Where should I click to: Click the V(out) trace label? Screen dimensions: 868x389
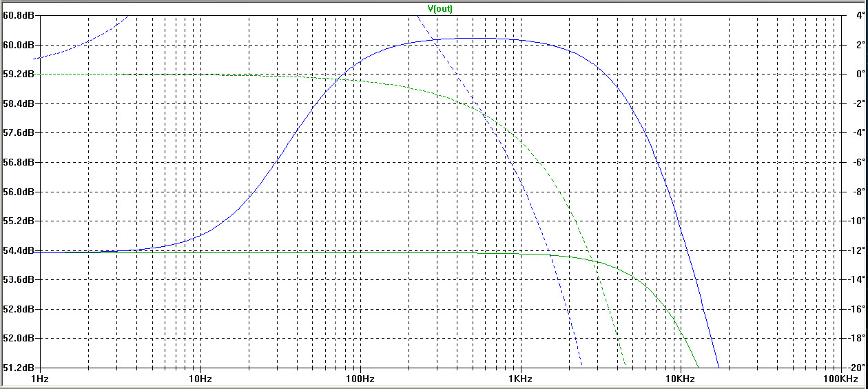point(440,8)
